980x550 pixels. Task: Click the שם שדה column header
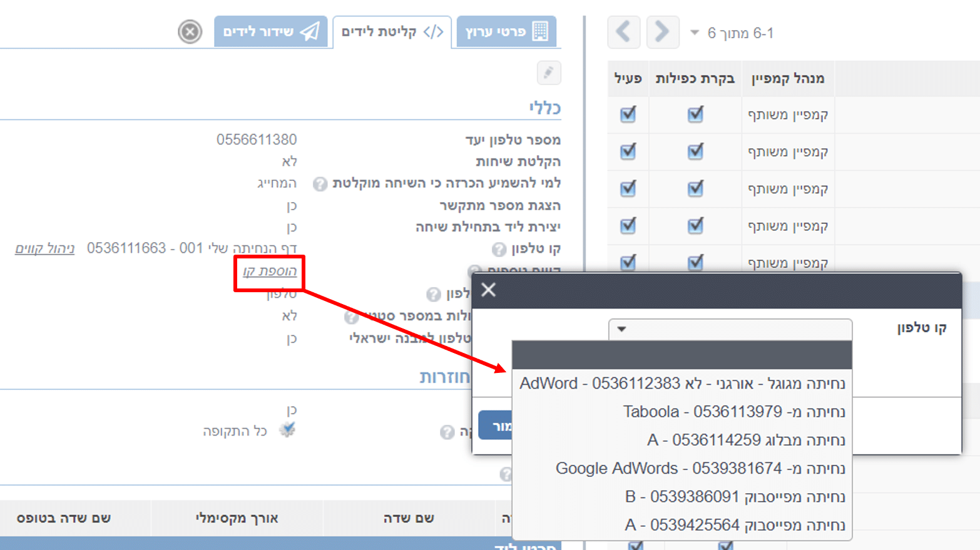[x=409, y=518]
